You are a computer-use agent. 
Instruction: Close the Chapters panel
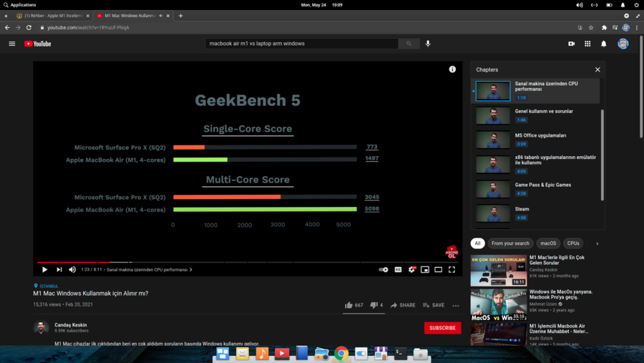click(x=597, y=69)
